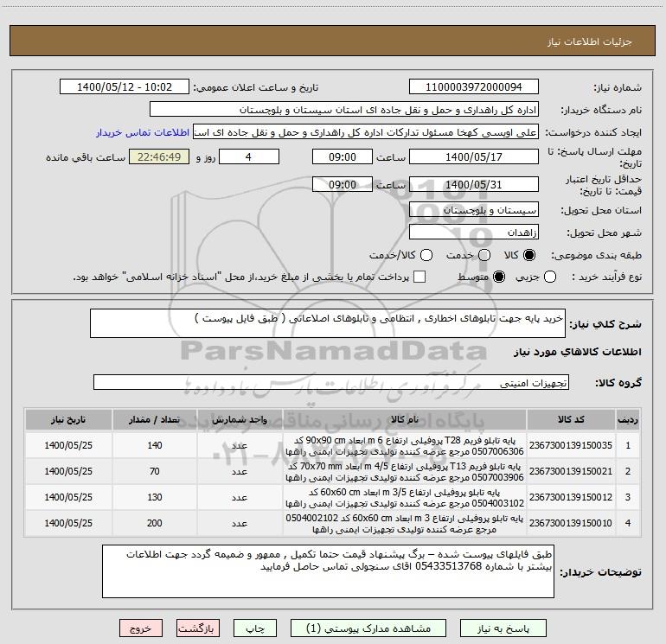The image size is (666, 644).
Task: Click quantity cell 140
Action: click(x=155, y=445)
